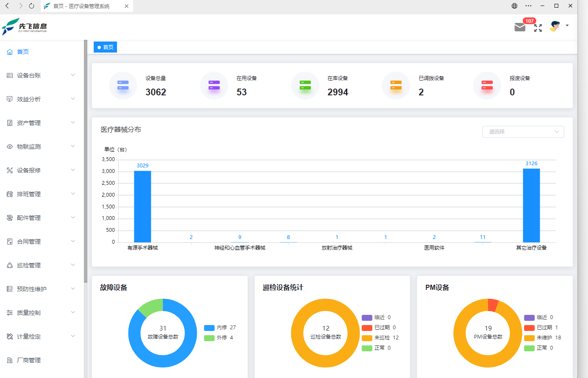Image resolution: width=588 pixels, height=378 pixels.
Task: Click the 计量检定 sidebar icon
Action: pyautogui.click(x=10, y=336)
